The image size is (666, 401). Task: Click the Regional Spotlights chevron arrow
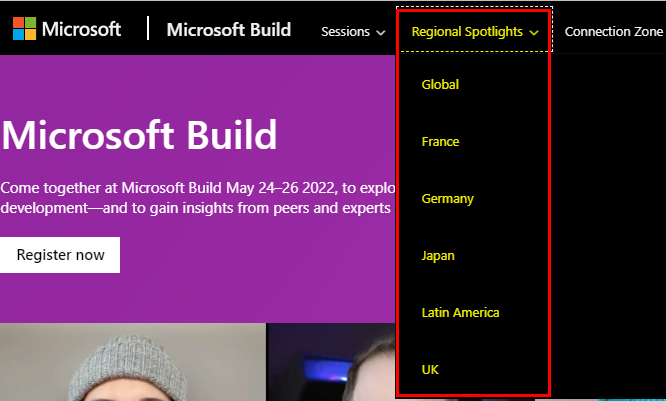(x=535, y=33)
